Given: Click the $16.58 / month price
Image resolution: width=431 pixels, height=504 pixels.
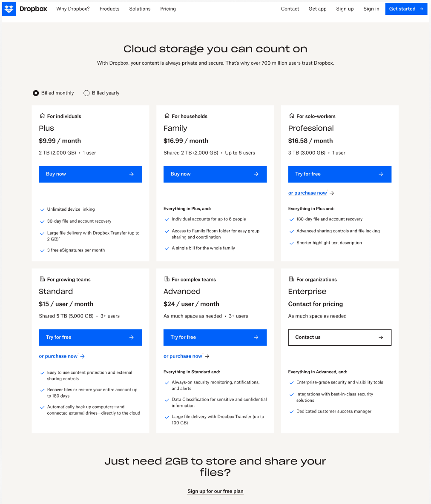Looking at the screenshot, I should [x=310, y=141].
